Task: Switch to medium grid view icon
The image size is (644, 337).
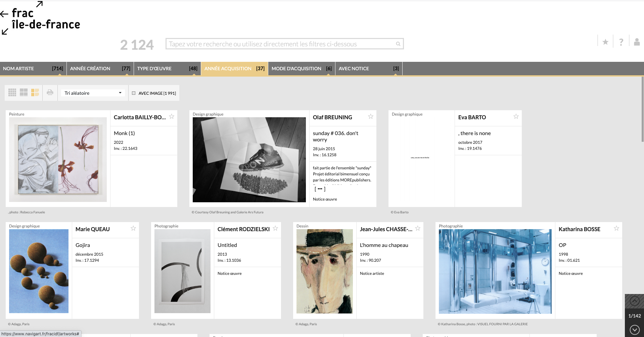Action: [24, 93]
